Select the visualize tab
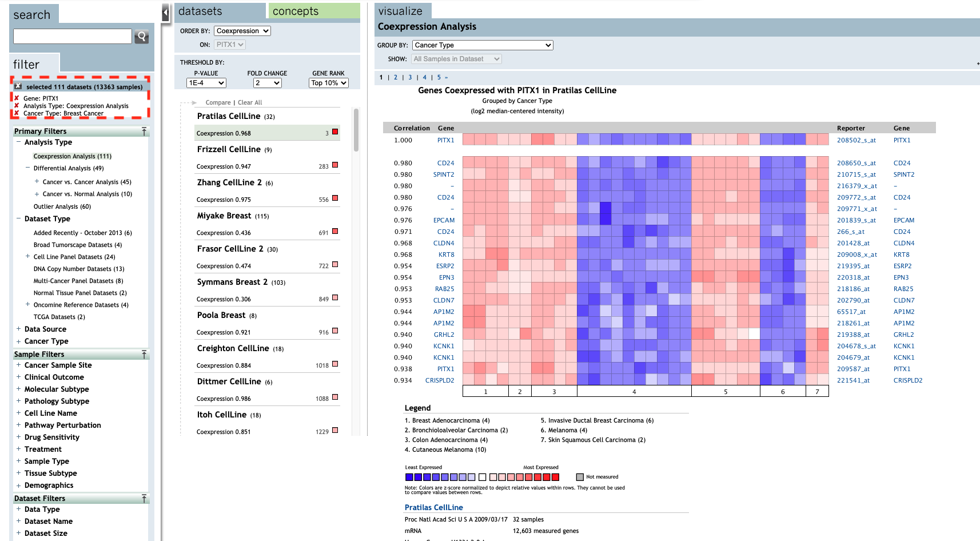Viewport: 980px width, 541px height. (403, 11)
